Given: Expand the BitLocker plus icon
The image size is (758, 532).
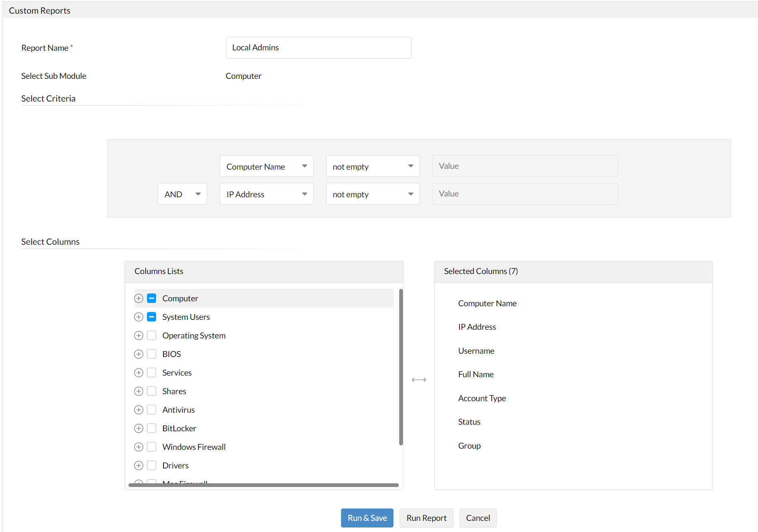Looking at the screenshot, I should coord(139,428).
